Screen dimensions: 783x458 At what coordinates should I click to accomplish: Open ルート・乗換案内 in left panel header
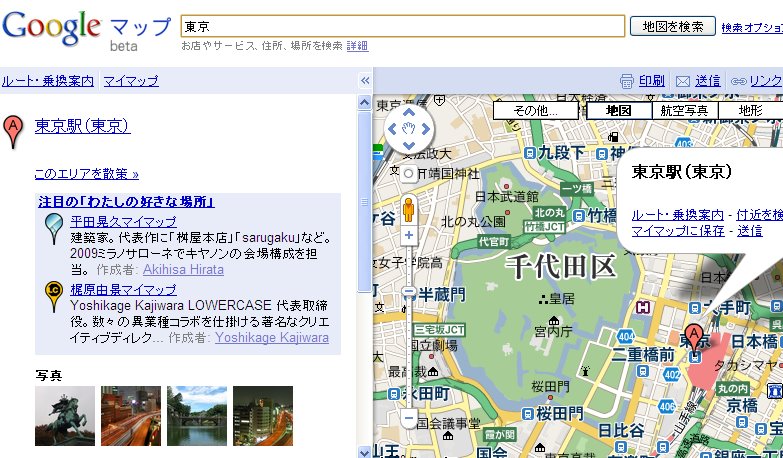(x=47, y=81)
